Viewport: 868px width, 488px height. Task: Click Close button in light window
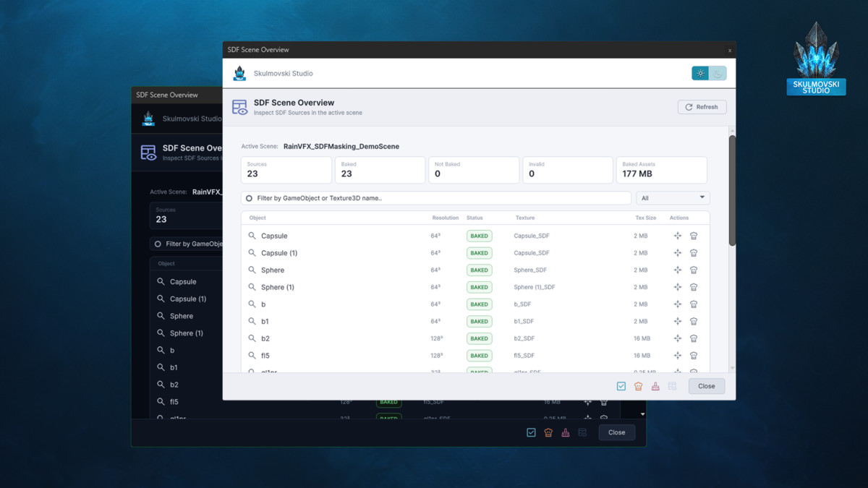coord(707,386)
